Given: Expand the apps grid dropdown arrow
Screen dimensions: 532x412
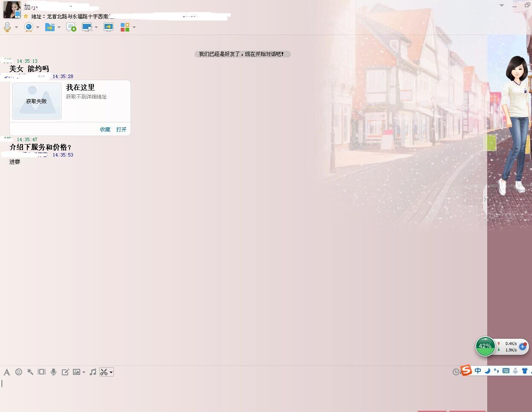Looking at the screenshot, I should click(134, 27).
